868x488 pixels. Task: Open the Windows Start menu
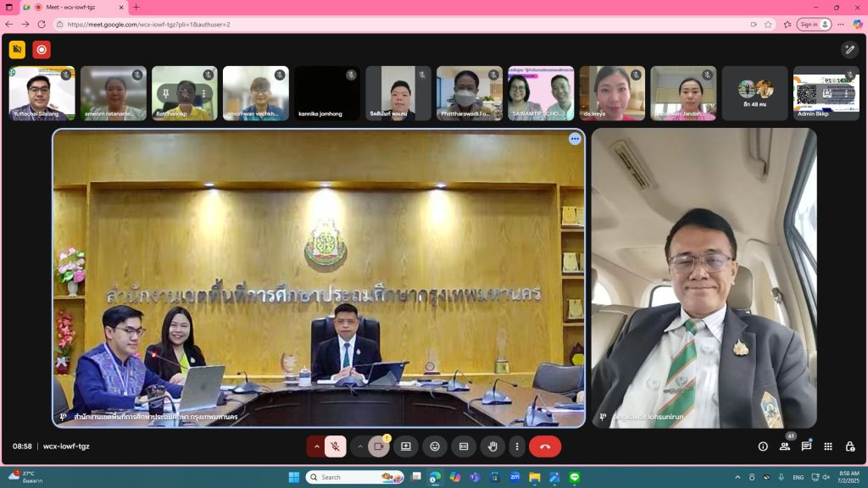point(294,477)
